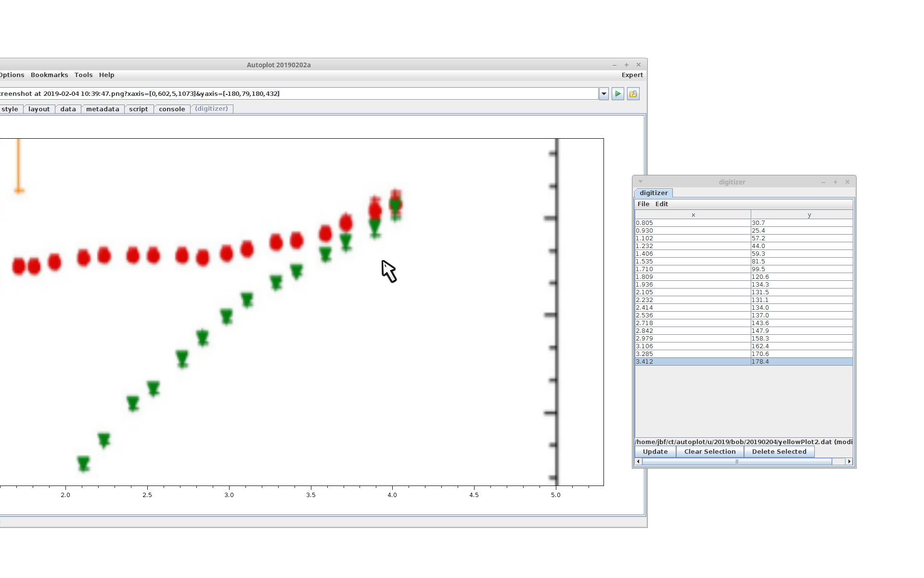924x578 pixels.
Task: Switch to the layout tab
Action: [39, 109]
